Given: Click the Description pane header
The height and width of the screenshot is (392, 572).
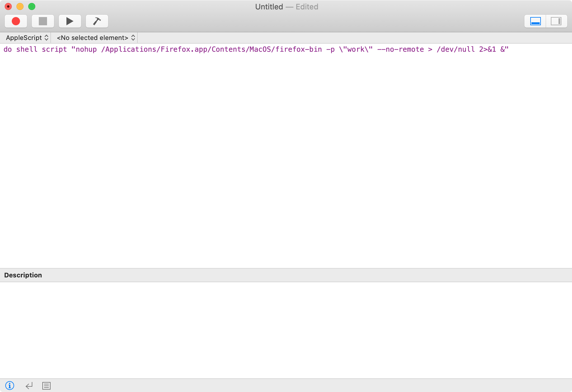Looking at the screenshot, I should pyautogui.click(x=286, y=275).
